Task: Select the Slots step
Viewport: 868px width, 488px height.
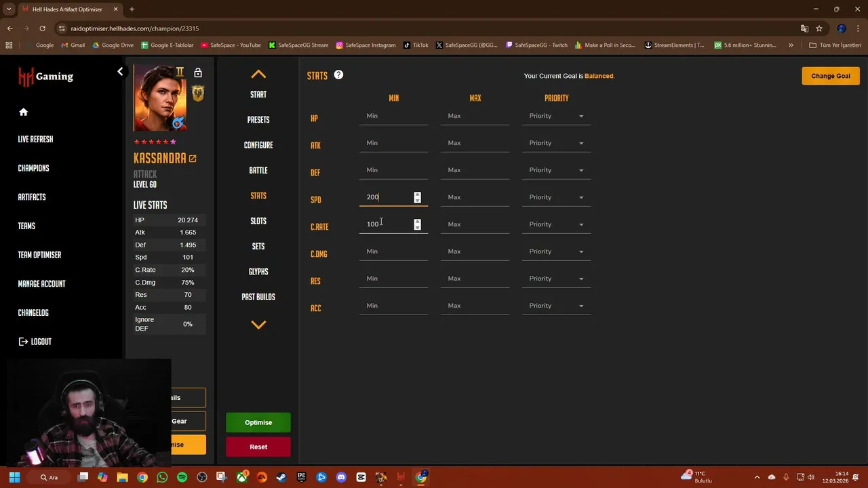Action: click(258, 221)
